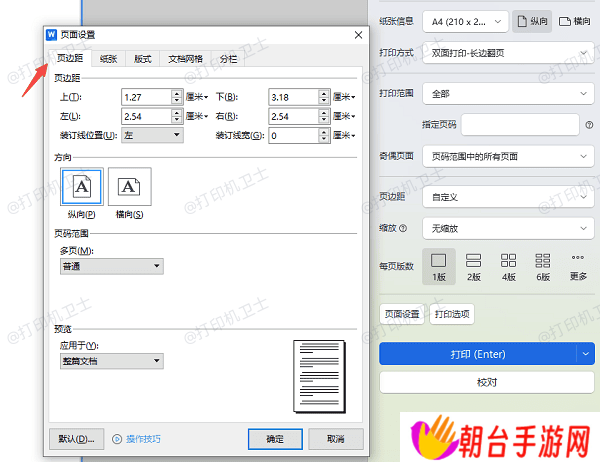This screenshot has height=462, width=600.
Task: Open the apply-to 整篇文档 dropdown
Action: pyautogui.click(x=112, y=361)
